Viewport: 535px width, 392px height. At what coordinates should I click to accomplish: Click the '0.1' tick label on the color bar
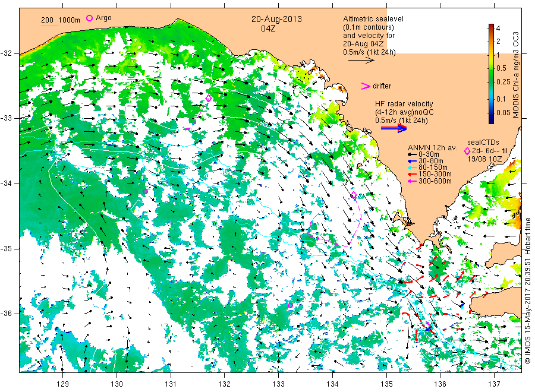tap(501, 99)
